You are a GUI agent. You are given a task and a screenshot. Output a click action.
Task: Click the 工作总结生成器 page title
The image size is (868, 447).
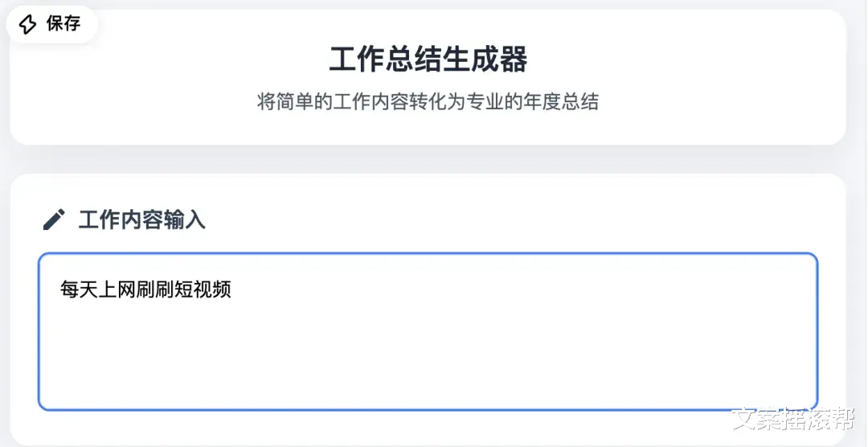click(x=428, y=59)
